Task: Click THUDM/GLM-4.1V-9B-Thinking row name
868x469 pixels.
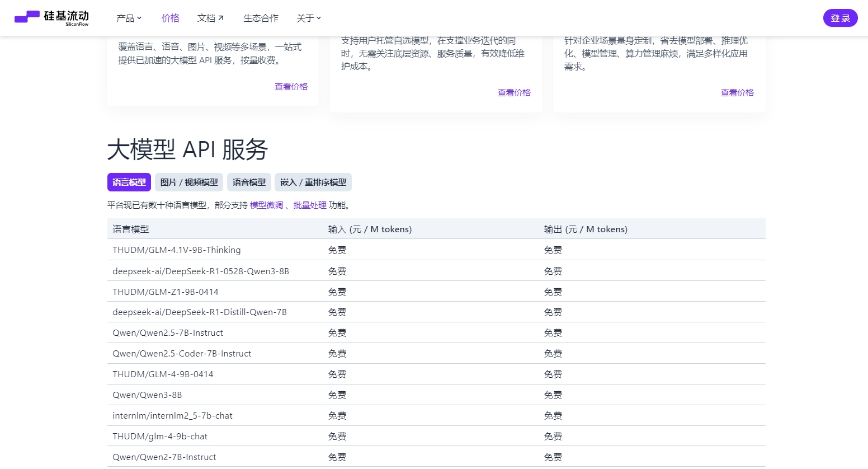Action: pyautogui.click(x=177, y=250)
